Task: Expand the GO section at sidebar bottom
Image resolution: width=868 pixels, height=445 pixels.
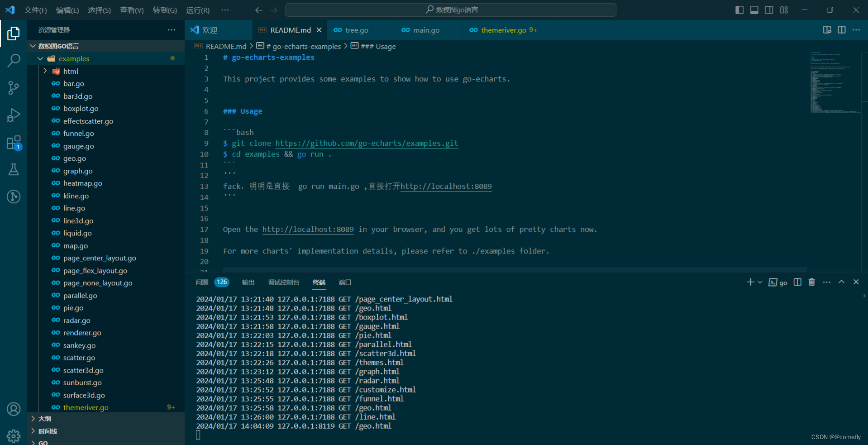Action: (33, 442)
